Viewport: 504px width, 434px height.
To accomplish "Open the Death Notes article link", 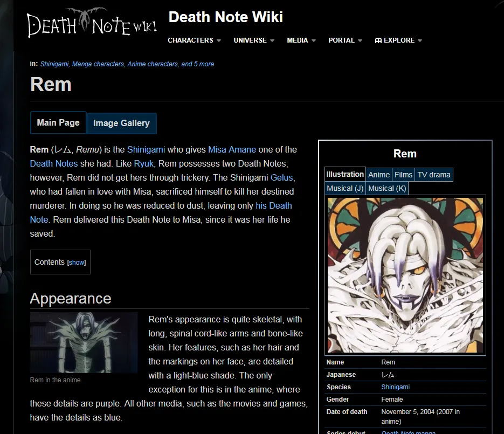I will 54,164.
